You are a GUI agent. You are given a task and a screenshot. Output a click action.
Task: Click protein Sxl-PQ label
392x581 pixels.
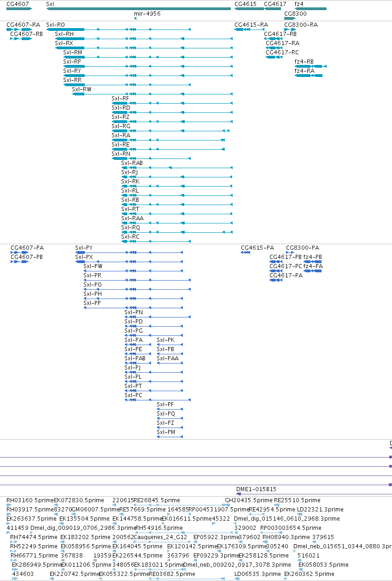[166, 414]
